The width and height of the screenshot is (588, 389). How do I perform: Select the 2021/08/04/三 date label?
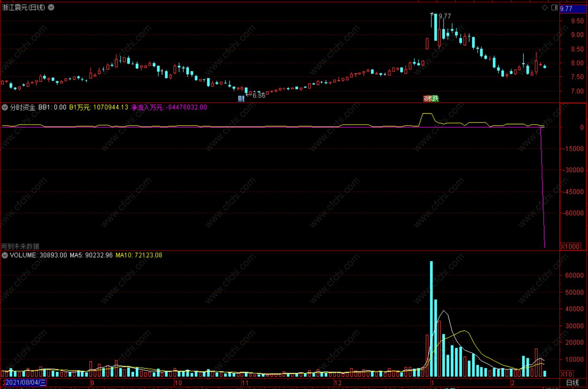[25, 383]
